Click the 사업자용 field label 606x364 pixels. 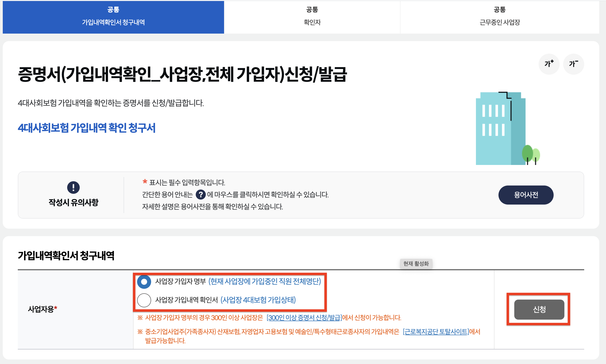point(41,309)
